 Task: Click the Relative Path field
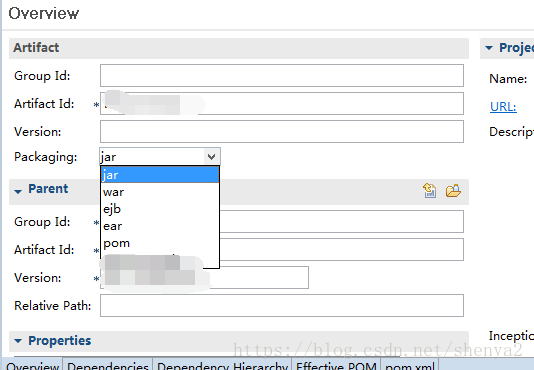tap(282, 305)
